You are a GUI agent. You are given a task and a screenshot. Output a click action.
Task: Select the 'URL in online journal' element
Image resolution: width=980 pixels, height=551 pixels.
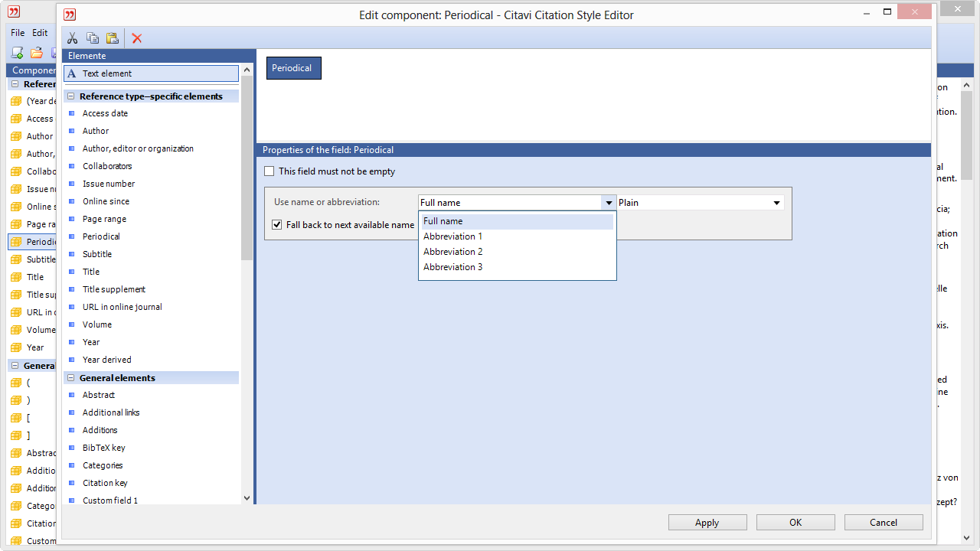click(122, 307)
